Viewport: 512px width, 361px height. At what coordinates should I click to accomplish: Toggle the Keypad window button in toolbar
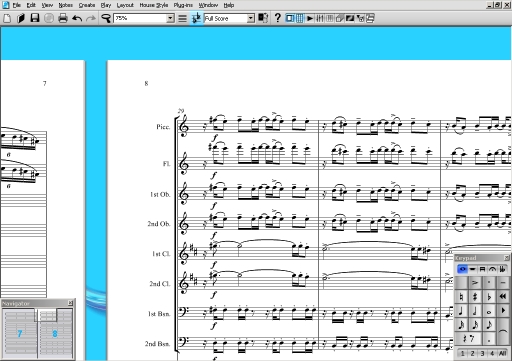click(299, 18)
